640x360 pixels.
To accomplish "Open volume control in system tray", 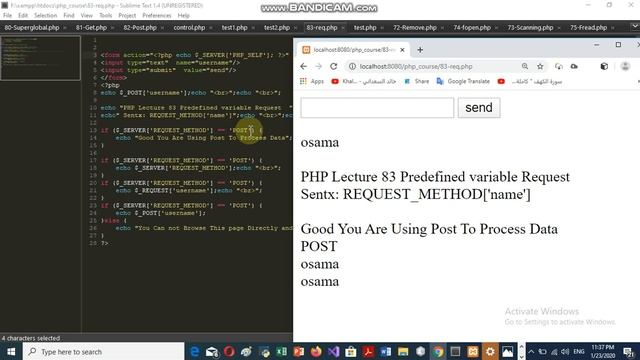I will (565, 351).
